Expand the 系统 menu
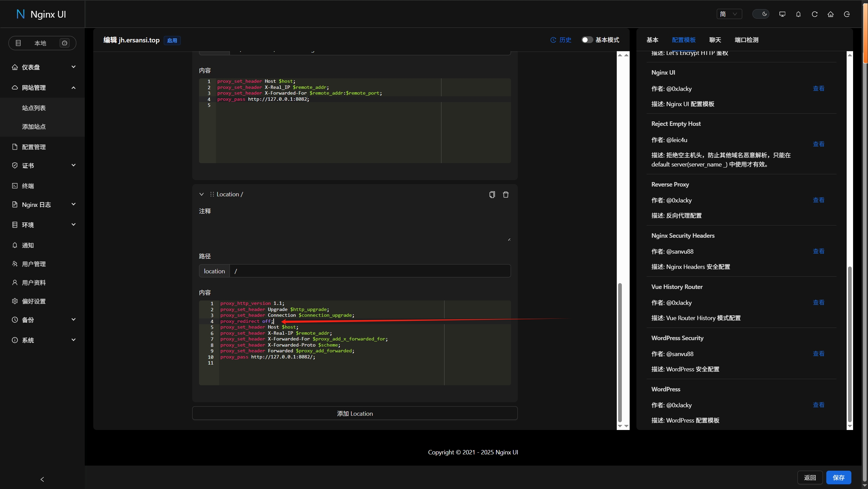 pyautogui.click(x=43, y=340)
